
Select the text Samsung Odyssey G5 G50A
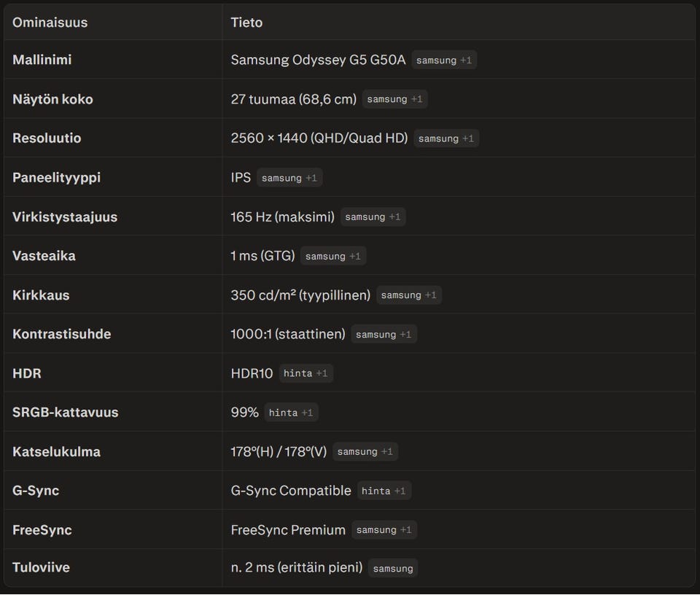[x=318, y=60]
